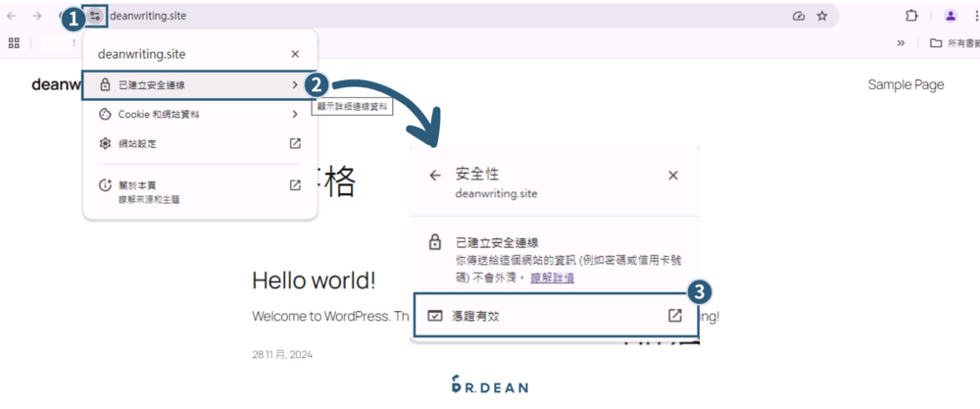Open 關於本頁 about this page

(x=199, y=191)
